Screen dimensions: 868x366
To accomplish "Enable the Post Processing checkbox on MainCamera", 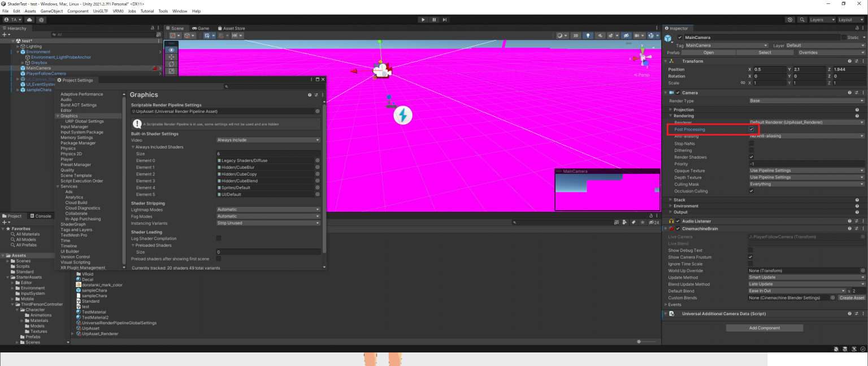I will pyautogui.click(x=752, y=129).
